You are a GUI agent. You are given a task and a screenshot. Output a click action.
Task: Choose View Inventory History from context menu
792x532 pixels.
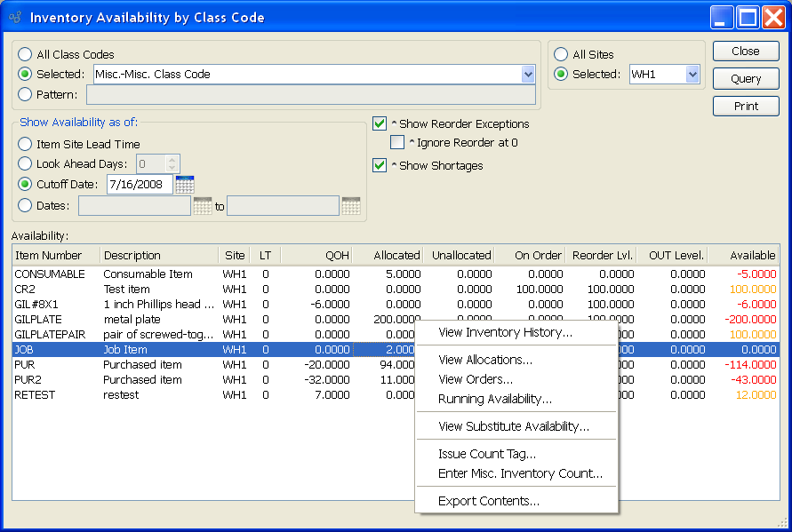(505, 332)
